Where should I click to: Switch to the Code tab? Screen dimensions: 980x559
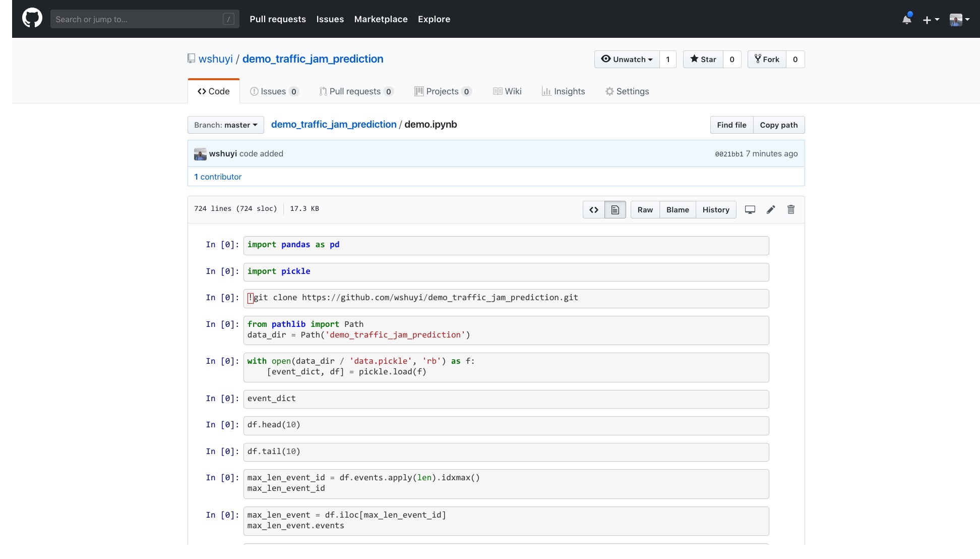coord(214,91)
